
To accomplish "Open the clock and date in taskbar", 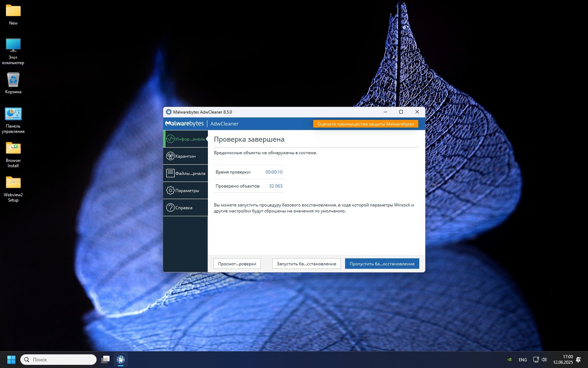I will pos(563,360).
